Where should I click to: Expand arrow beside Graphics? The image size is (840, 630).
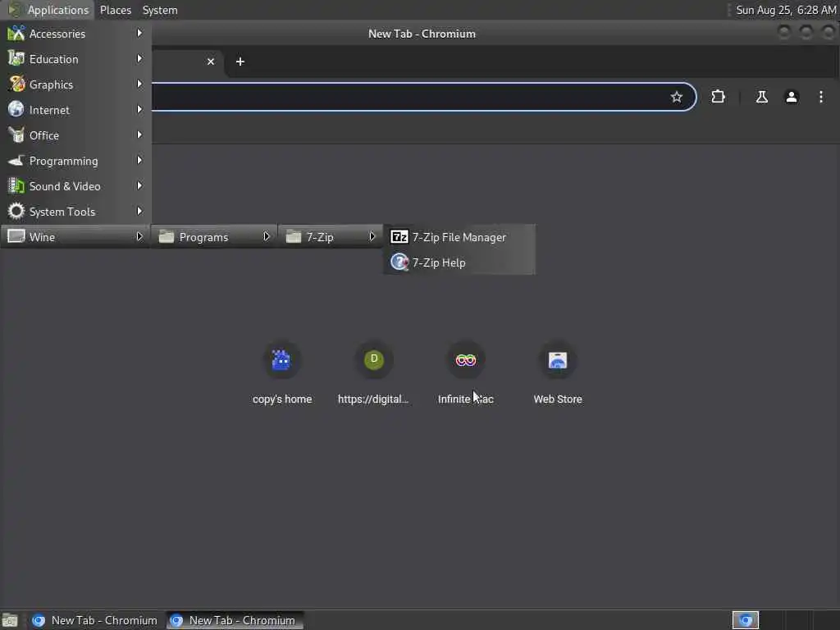pos(139,84)
